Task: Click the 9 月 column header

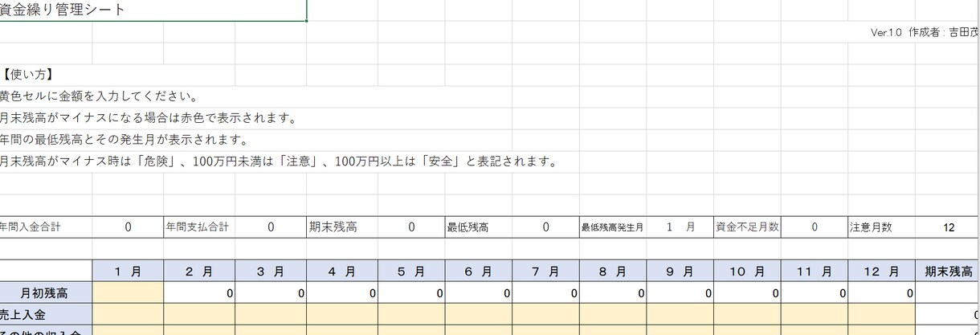Action: click(x=680, y=271)
